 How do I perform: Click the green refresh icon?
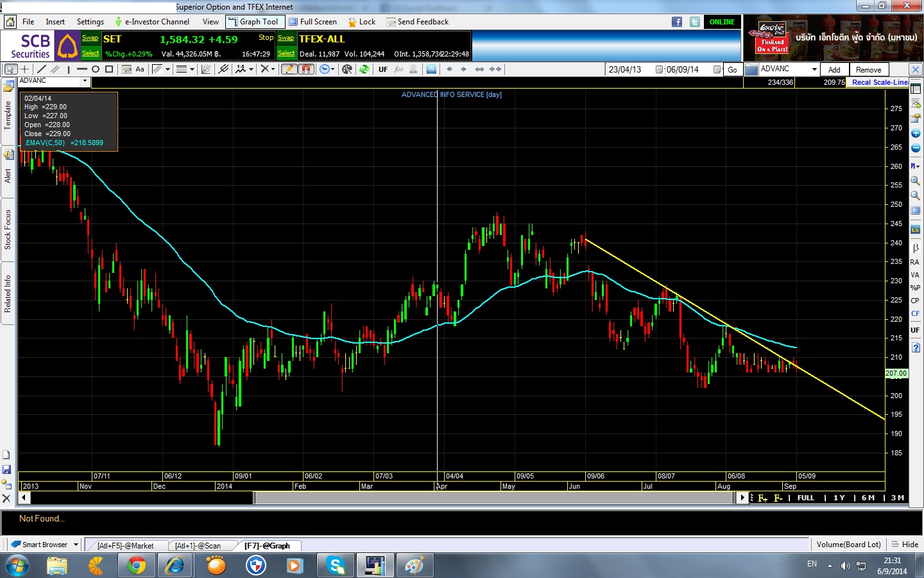click(x=364, y=69)
